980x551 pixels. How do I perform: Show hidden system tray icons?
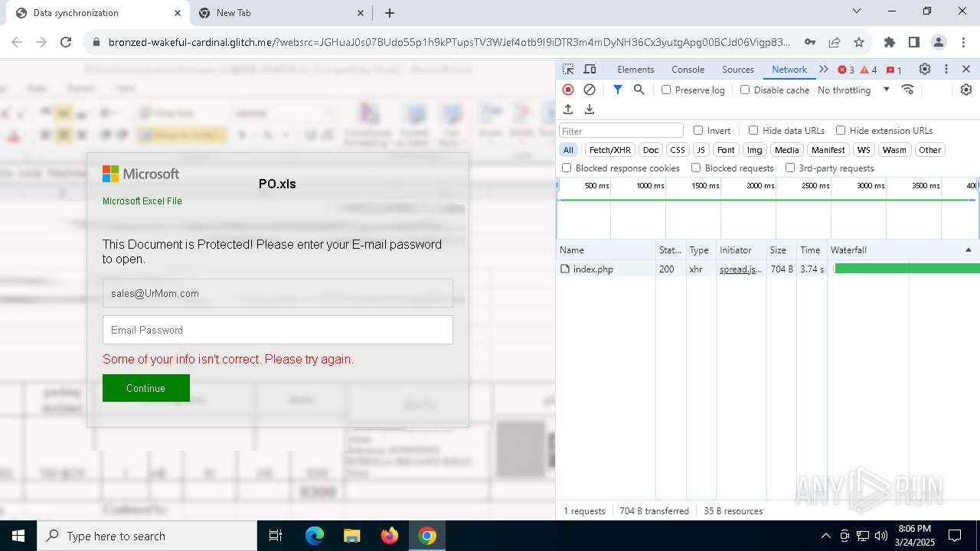coord(825,536)
